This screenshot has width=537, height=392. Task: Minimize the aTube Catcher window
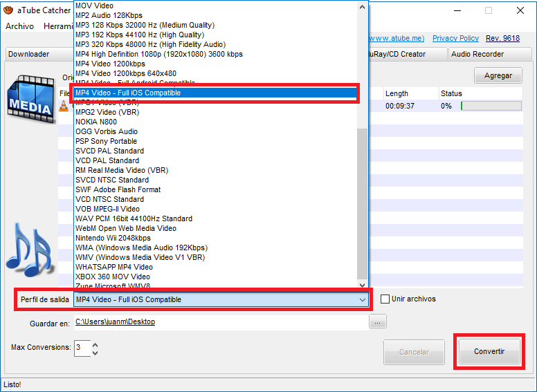(x=457, y=10)
